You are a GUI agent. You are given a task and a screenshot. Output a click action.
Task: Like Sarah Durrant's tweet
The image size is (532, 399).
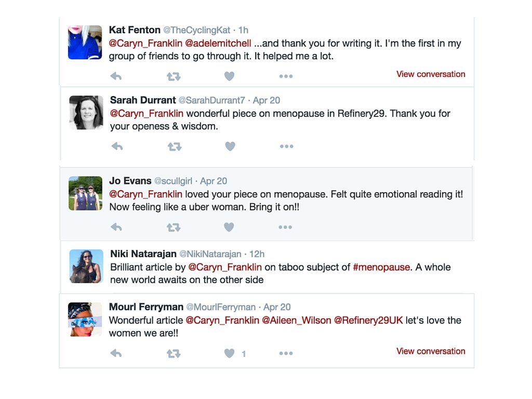coord(230,147)
